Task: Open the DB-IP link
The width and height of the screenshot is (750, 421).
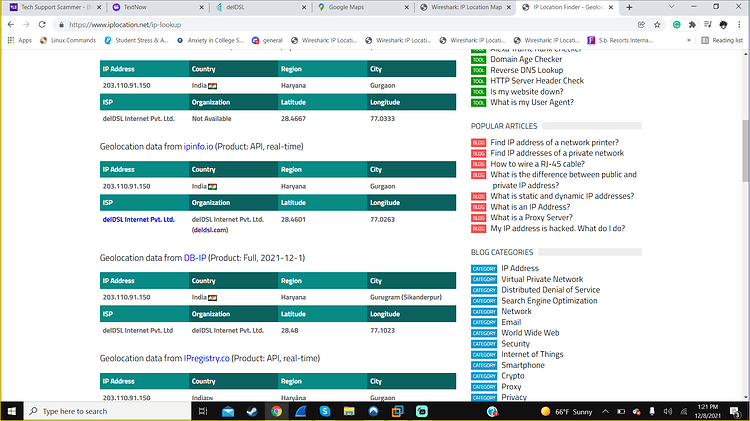Action: [x=195, y=257]
